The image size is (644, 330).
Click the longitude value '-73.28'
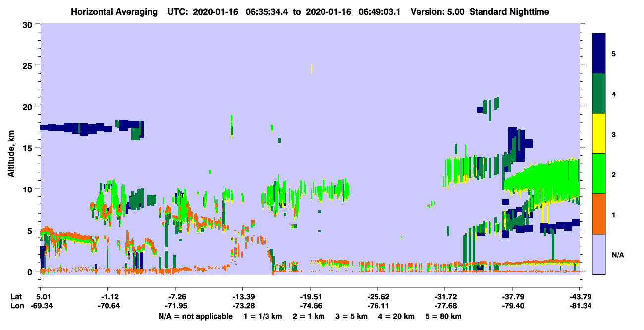(243, 306)
